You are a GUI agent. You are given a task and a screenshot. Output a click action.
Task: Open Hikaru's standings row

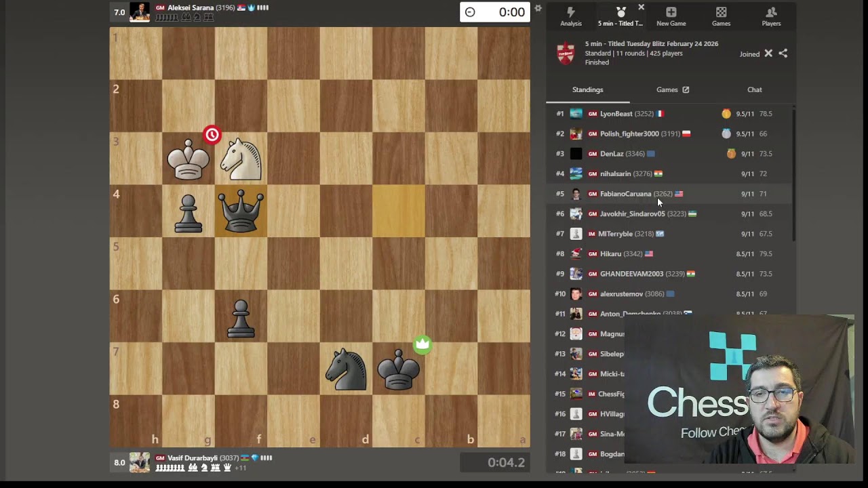coord(669,253)
